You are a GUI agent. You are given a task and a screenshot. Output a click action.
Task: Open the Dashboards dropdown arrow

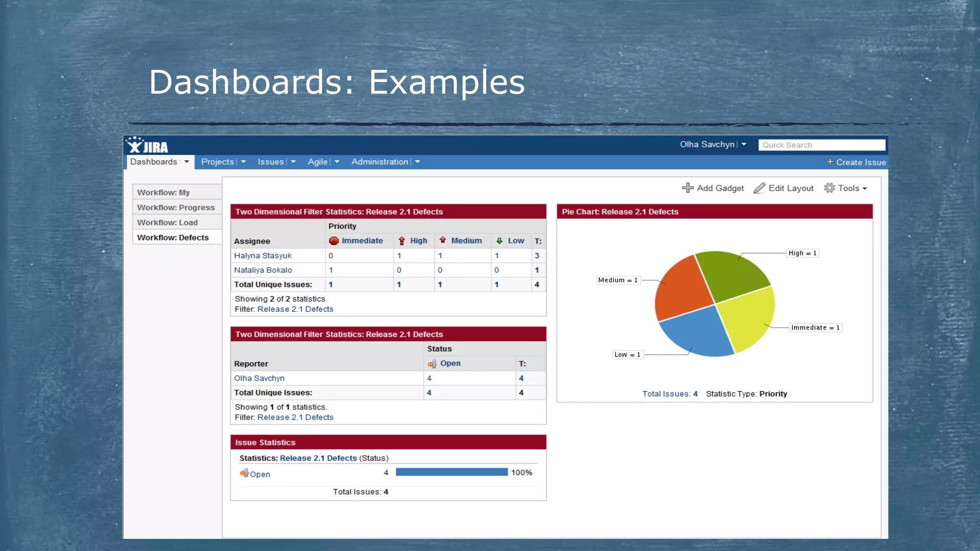tap(187, 162)
